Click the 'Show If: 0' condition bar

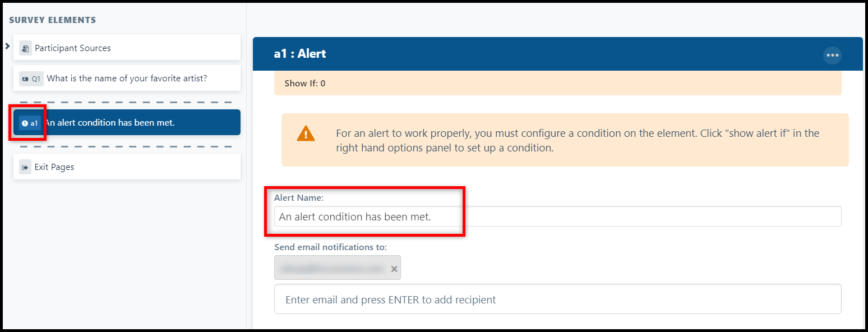click(557, 84)
